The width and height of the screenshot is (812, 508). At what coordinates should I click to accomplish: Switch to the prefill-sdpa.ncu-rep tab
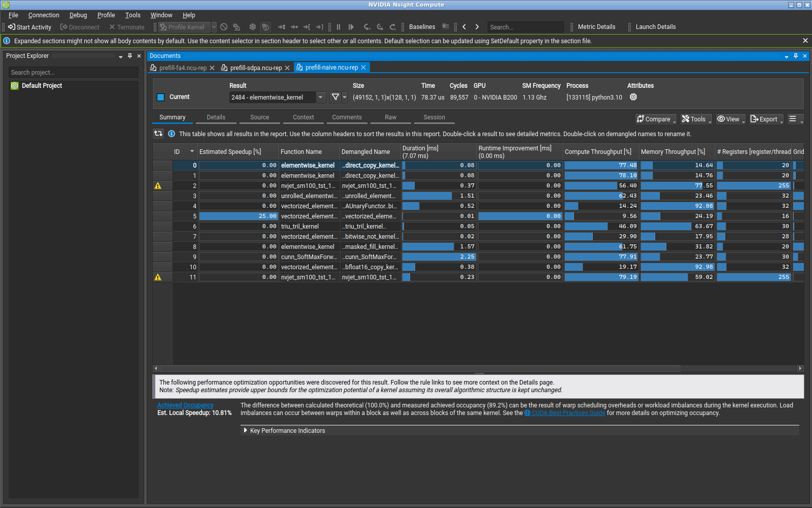click(x=256, y=68)
